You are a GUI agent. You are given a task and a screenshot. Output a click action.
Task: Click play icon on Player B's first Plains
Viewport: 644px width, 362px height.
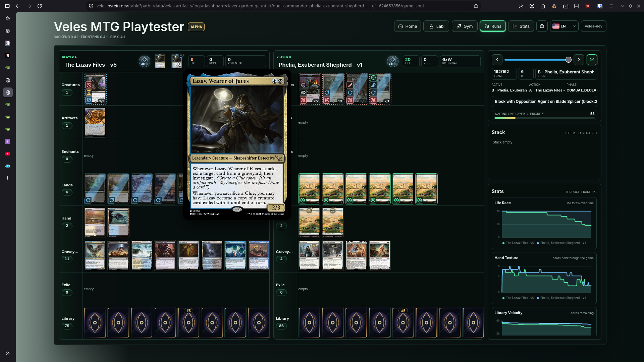(x=303, y=200)
